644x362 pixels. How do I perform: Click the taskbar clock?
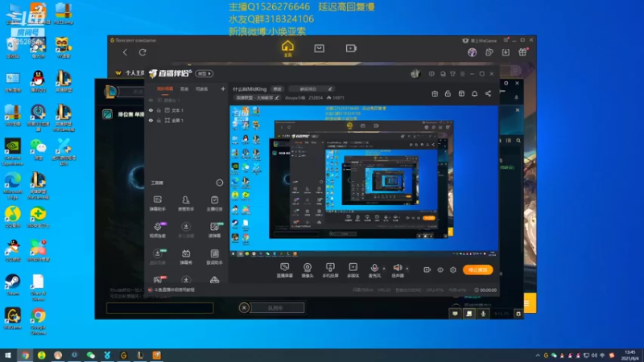pos(630,356)
